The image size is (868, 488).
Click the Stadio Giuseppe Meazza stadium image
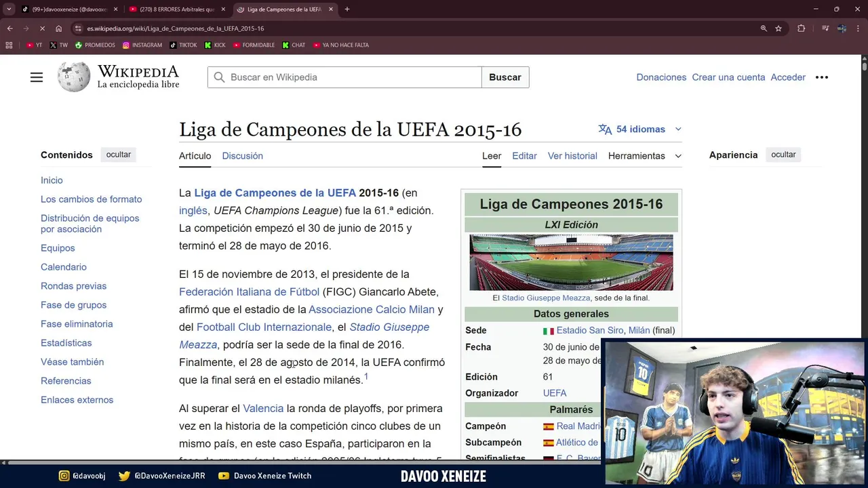coord(571,262)
